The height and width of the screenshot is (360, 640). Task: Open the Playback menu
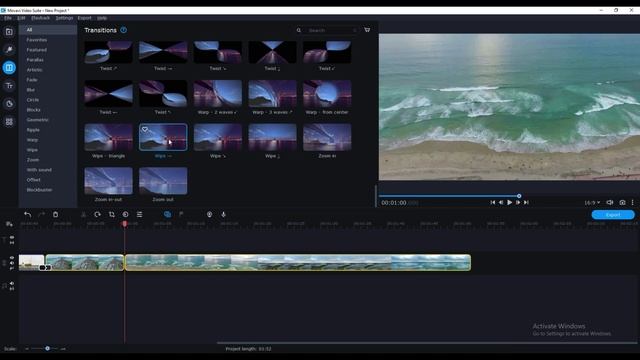[40, 18]
